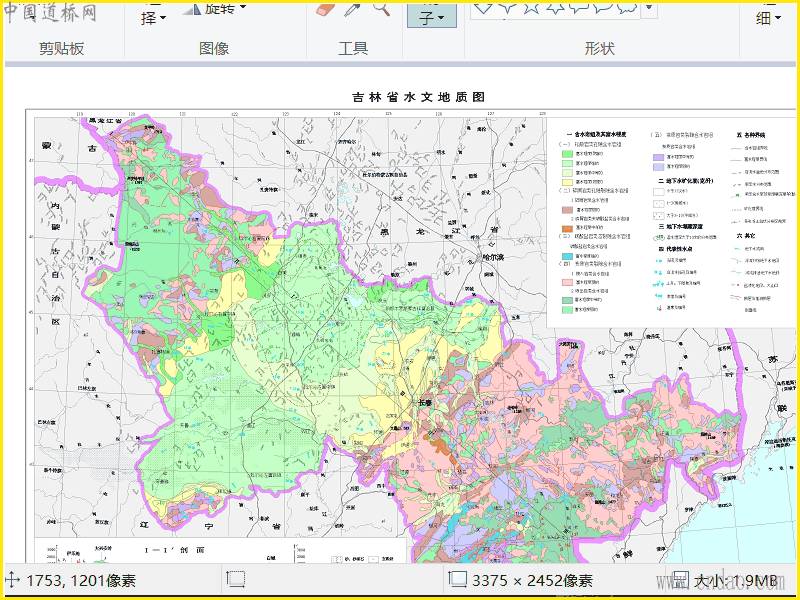
Task: Click the selection size status icon
Action: pyautogui.click(x=236, y=580)
